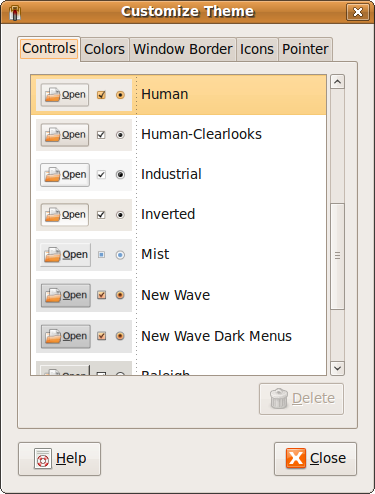The width and height of the screenshot is (375, 494).
Task: Switch to the Colors tab
Action: [x=105, y=49]
